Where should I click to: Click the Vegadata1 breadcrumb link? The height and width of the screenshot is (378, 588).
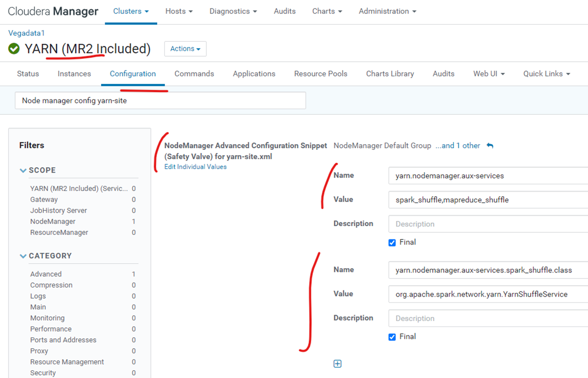pyautogui.click(x=26, y=32)
